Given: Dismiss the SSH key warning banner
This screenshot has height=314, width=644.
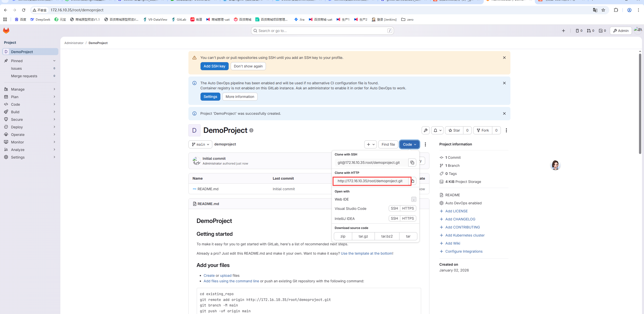Looking at the screenshot, I should pyautogui.click(x=504, y=58).
